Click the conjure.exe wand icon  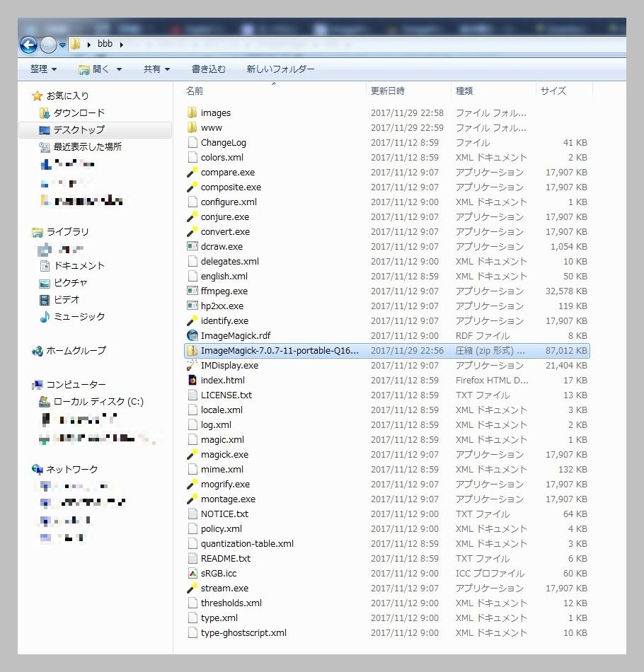(x=192, y=217)
